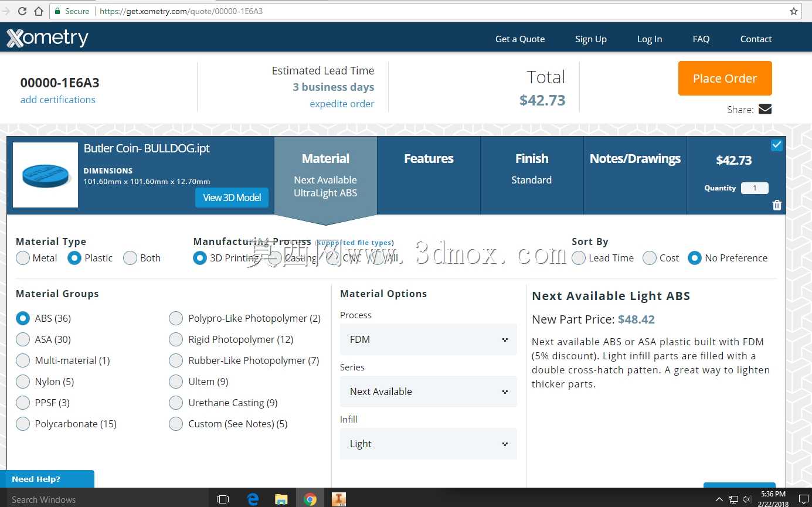The image size is (812, 507).
Task: Select the Ultem (9) material group
Action: click(x=176, y=382)
